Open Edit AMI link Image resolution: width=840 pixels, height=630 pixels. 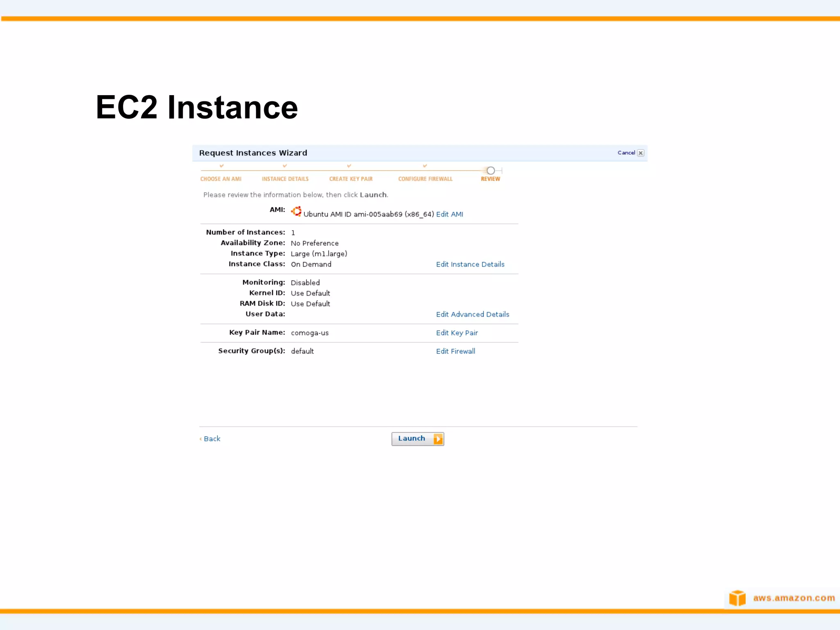tap(450, 214)
